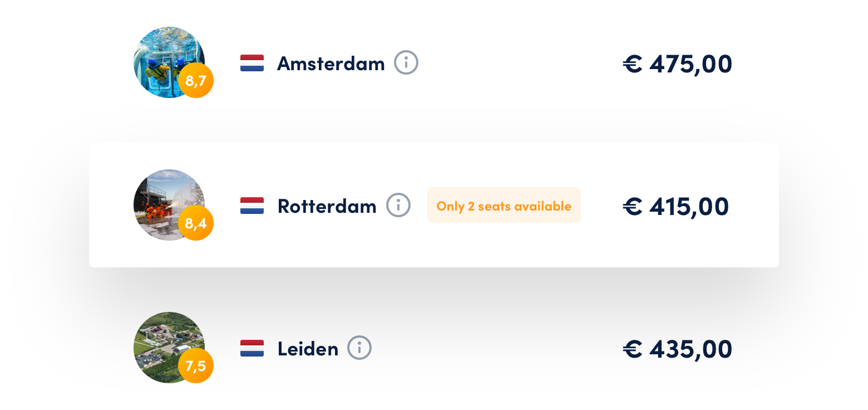Open the info icon next to Amsterdam

407,63
